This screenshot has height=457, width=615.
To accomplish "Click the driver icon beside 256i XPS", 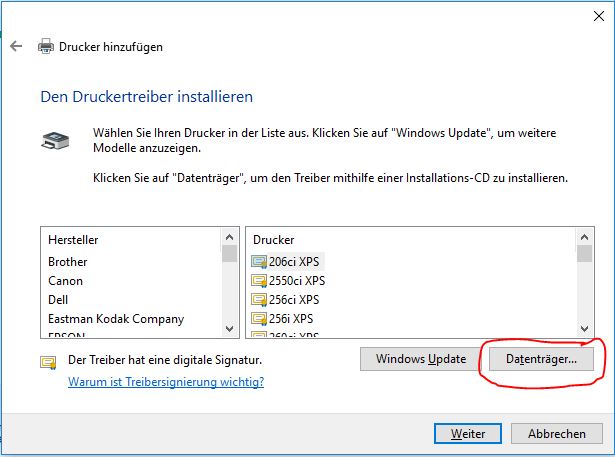I will coord(259,318).
